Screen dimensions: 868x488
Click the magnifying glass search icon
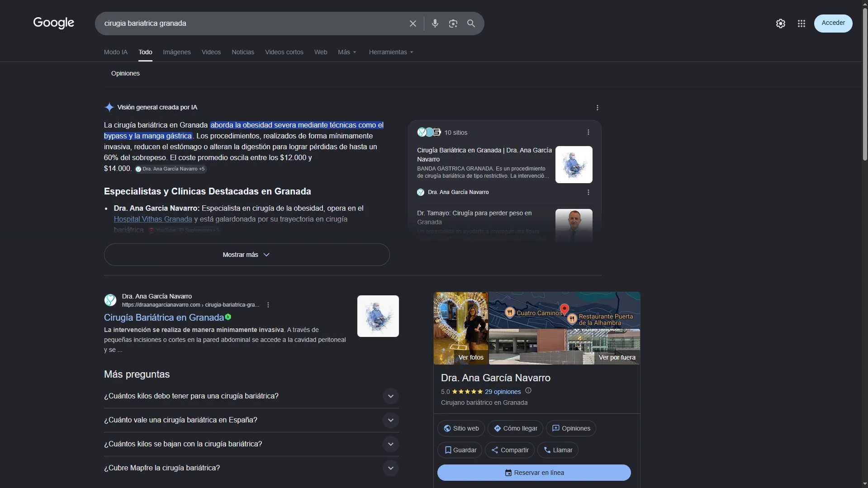(x=471, y=24)
